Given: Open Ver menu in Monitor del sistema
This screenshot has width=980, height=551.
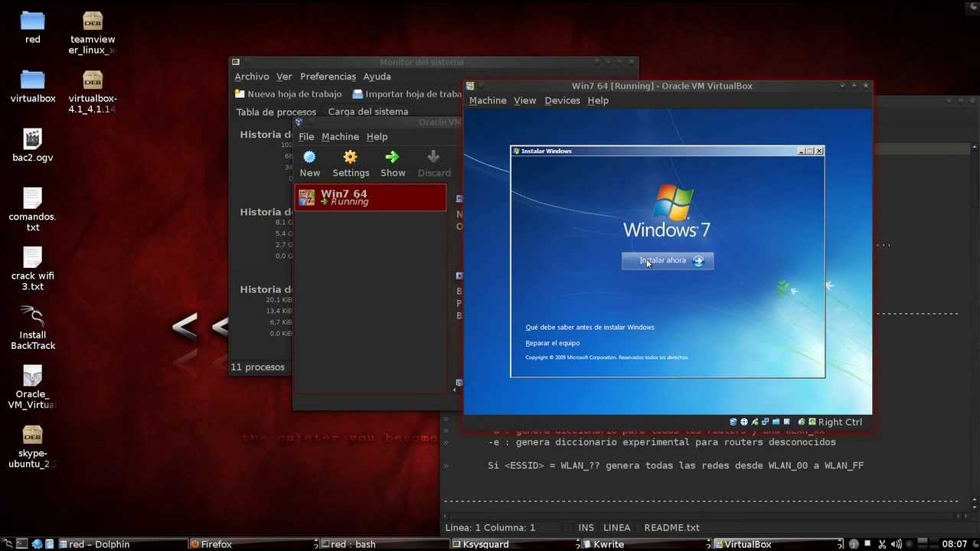Looking at the screenshot, I should [284, 77].
